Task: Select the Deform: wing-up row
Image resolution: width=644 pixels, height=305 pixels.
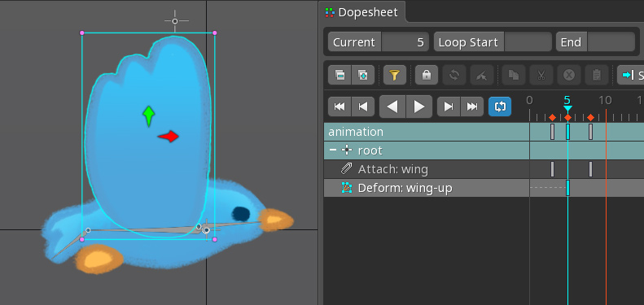Action: [427, 188]
